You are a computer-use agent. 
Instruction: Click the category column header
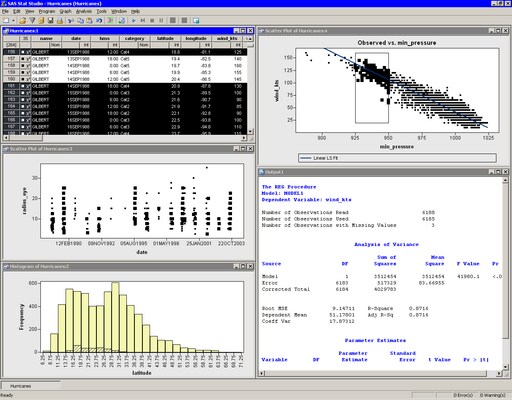click(x=134, y=39)
